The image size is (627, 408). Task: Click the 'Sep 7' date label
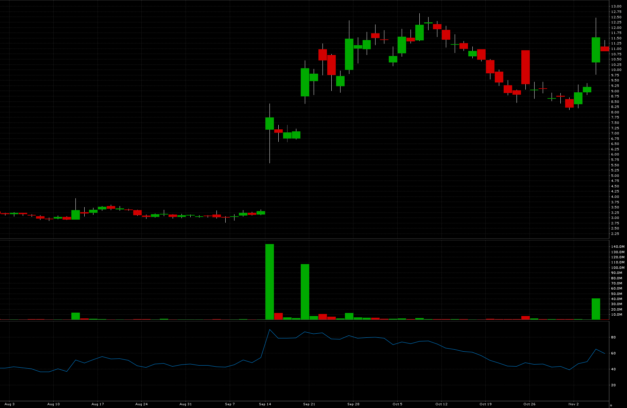click(x=229, y=403)
